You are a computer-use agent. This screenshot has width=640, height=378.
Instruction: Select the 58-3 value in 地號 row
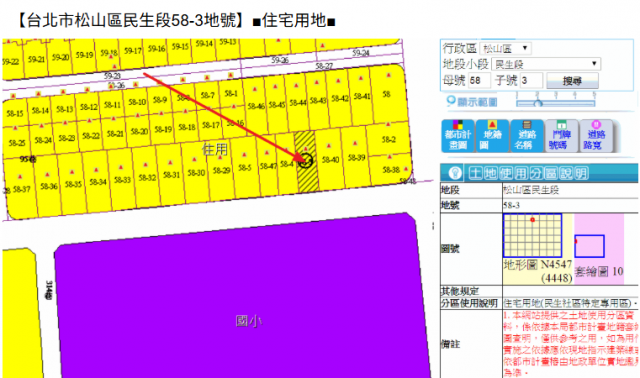point(511,205)
